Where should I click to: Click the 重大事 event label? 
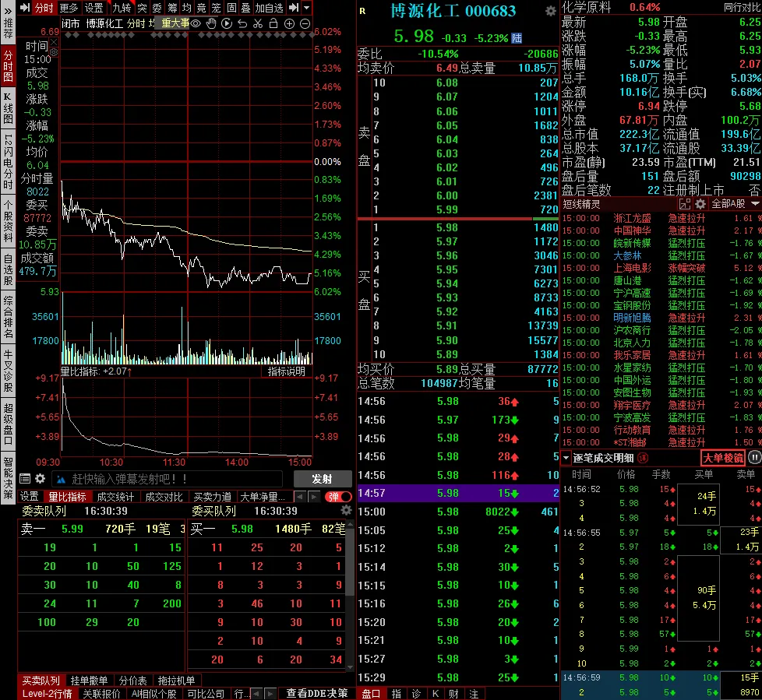coord(175,23)
